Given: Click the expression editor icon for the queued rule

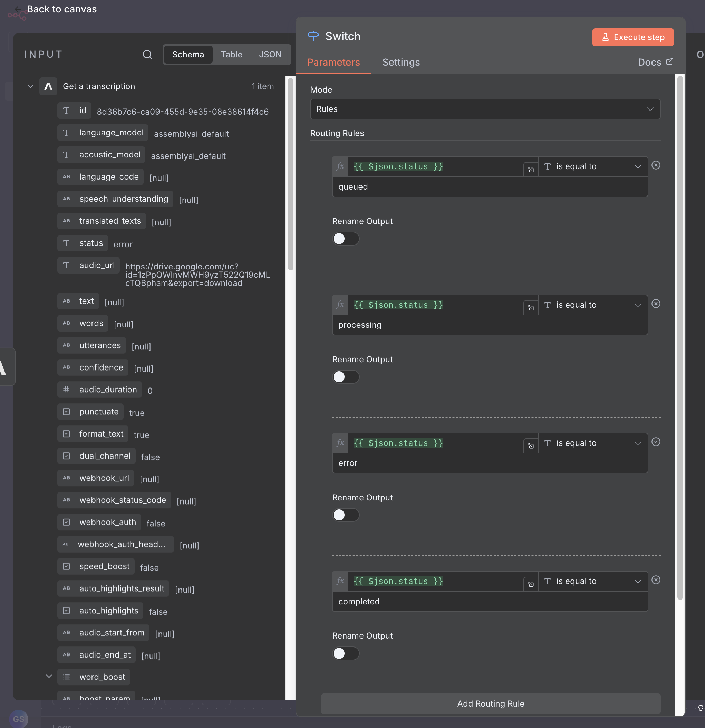Looking at the screenshot, I should pyautogui.click(x=531, y=169).
